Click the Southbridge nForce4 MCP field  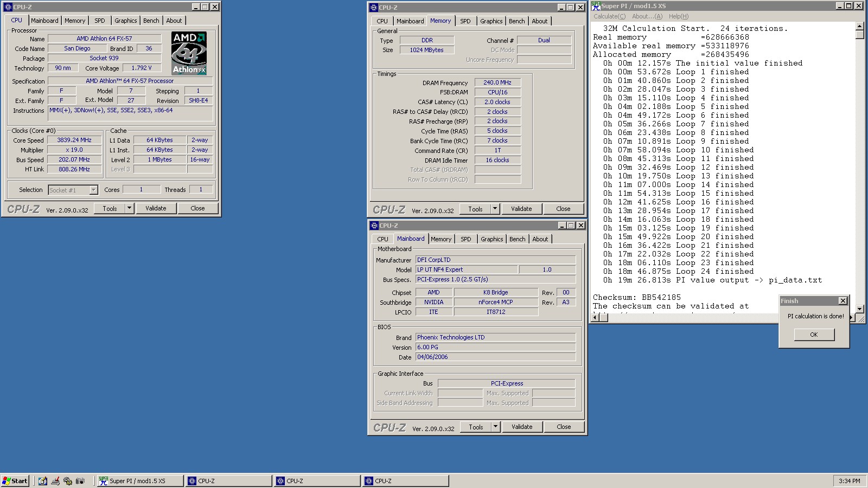(496, 302)
